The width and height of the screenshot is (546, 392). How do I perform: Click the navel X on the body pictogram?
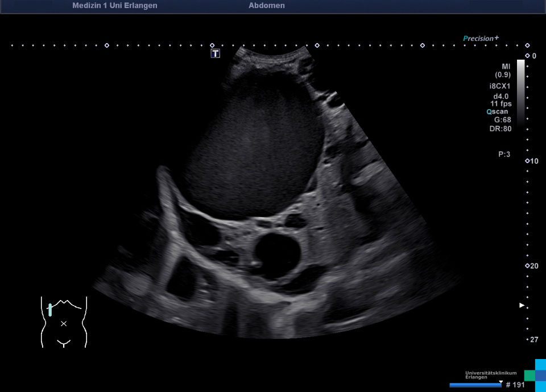coord(64,323)
